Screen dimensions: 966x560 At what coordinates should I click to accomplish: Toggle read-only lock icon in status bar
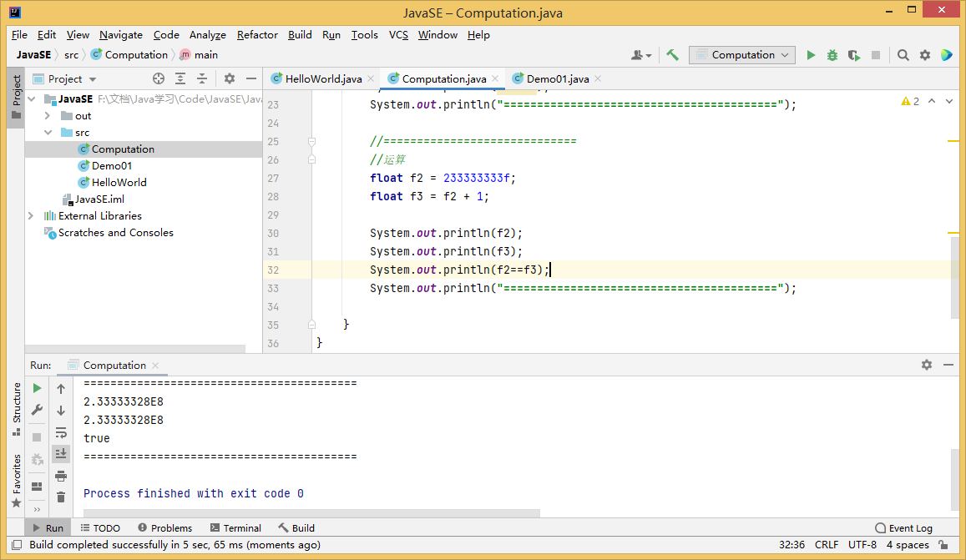[x=943, y=545]
